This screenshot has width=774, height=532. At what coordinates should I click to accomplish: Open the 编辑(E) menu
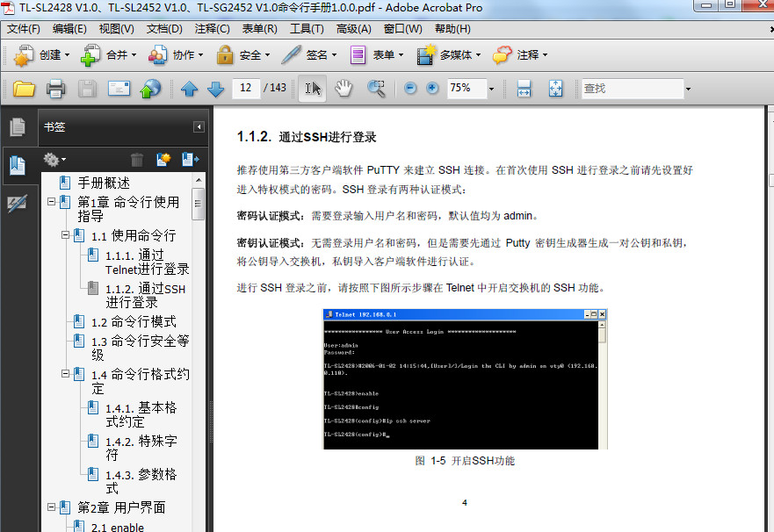pos(69,29)
